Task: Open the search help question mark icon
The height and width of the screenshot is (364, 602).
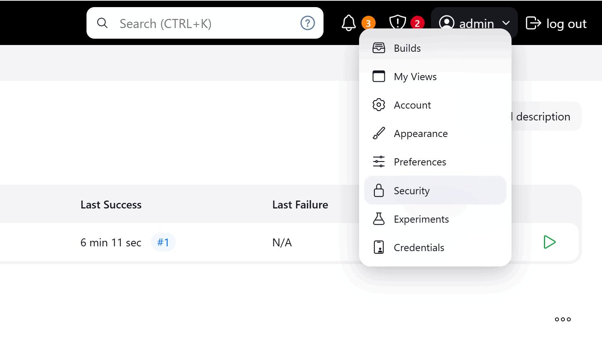Action: 308,23
